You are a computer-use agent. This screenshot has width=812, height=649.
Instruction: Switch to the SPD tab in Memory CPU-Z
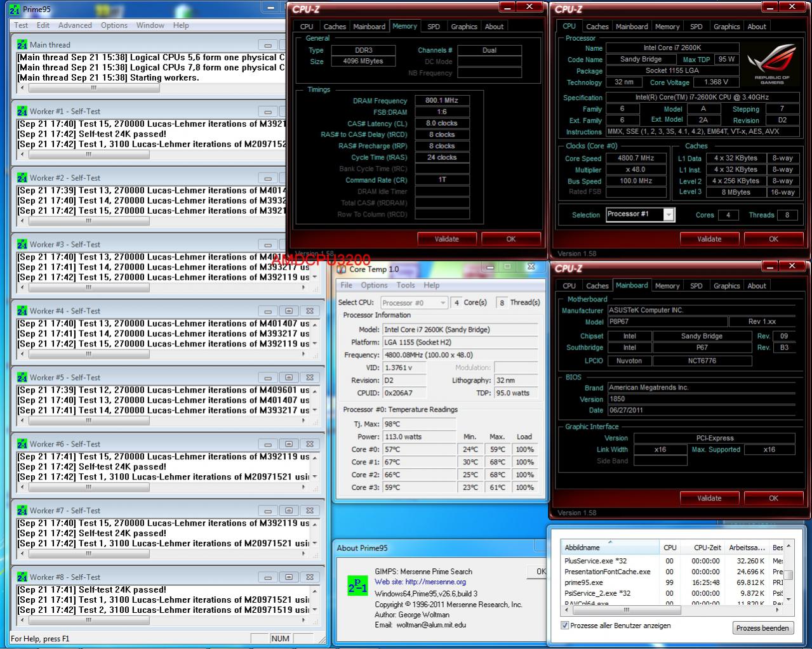[434, 27]
